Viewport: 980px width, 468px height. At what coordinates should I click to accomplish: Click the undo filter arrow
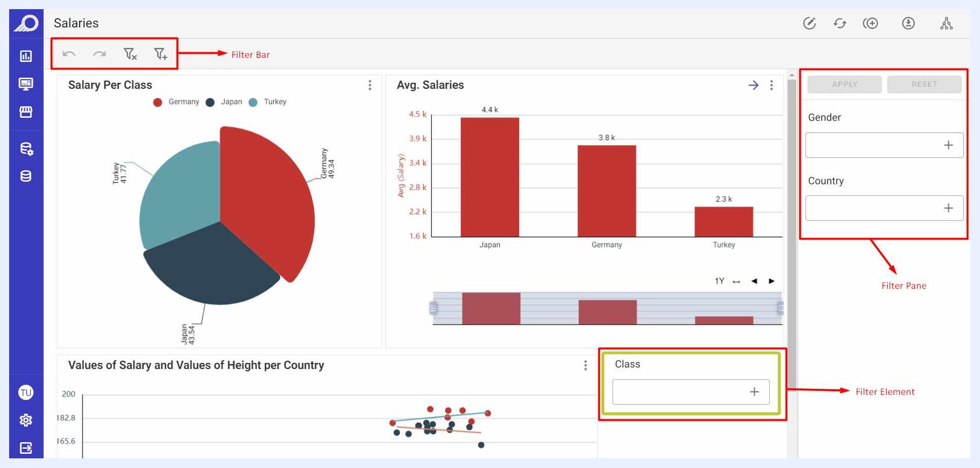(69, 54)
